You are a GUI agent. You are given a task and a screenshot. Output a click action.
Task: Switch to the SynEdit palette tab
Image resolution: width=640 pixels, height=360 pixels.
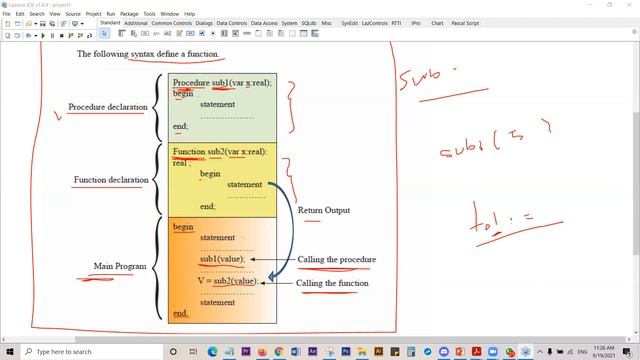pos(349,23)
